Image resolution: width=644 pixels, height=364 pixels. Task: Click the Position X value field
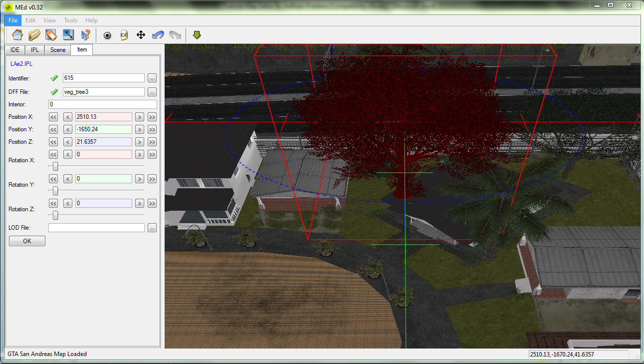pyautogui.click(x=104, y=117)
